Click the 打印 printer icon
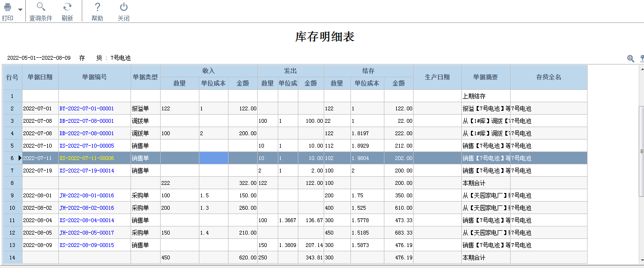This screenshot has height=268, width=644. pos(8,8)
